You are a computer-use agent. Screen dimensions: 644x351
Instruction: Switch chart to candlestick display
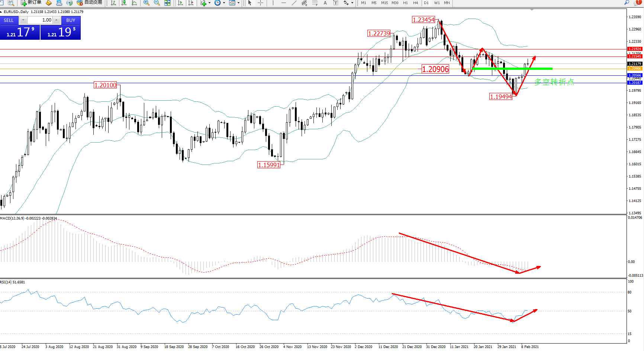click(x=124, y=3)
